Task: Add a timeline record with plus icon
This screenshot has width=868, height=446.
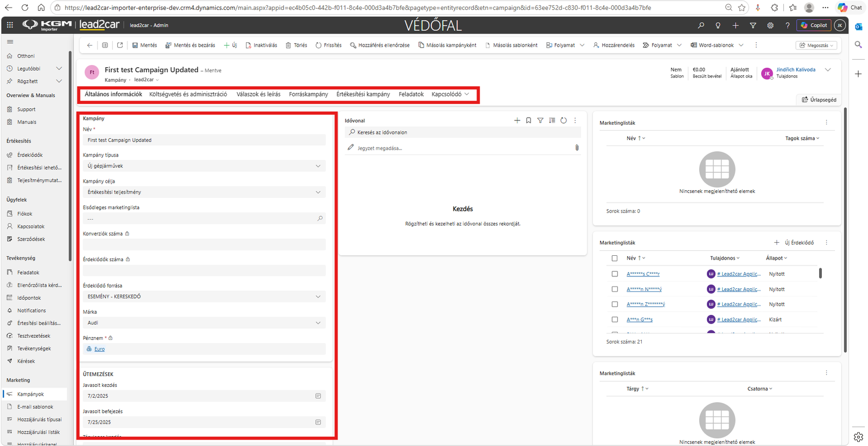Action: [x=517, y=120]
